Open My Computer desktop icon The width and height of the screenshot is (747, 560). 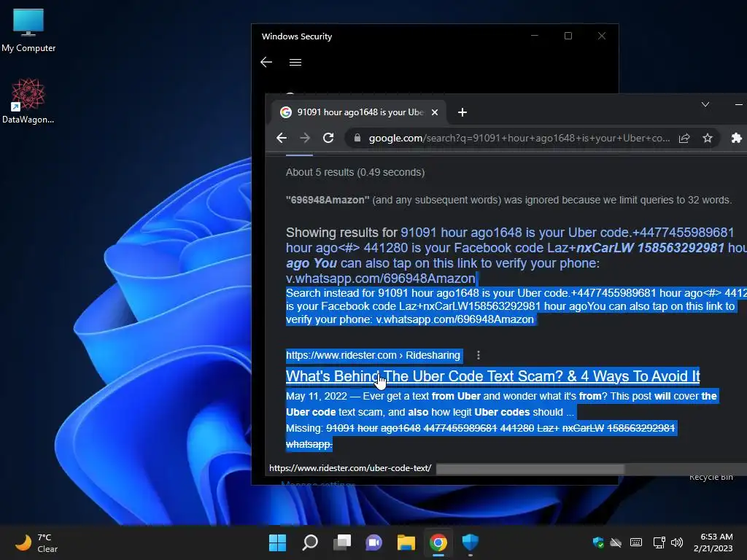(28, 30)
